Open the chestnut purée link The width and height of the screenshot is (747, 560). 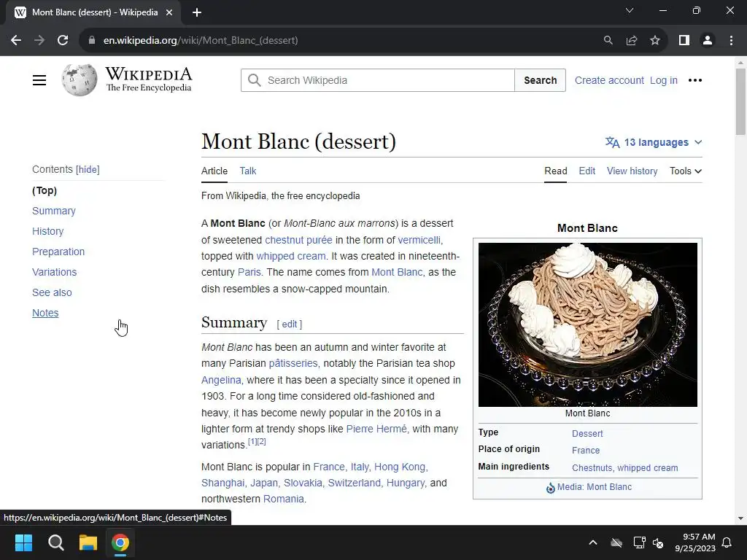[x=298, y=240]
